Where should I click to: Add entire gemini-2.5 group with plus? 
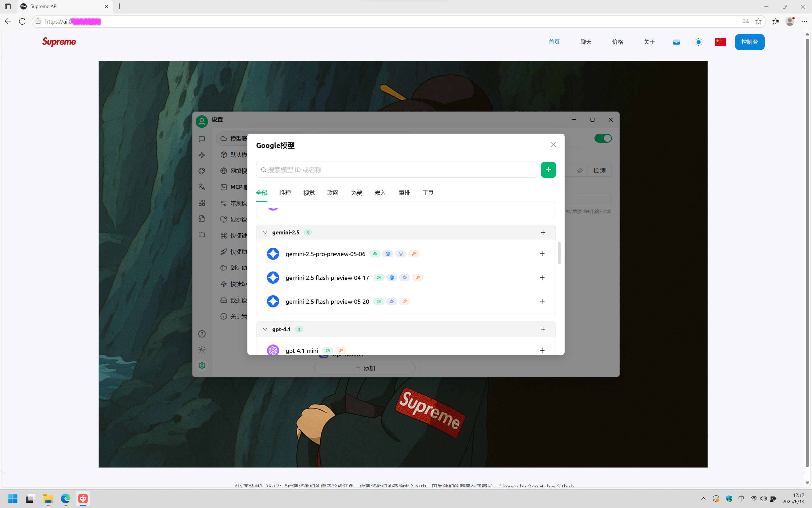pyautogui.click(x=543, y=233)
